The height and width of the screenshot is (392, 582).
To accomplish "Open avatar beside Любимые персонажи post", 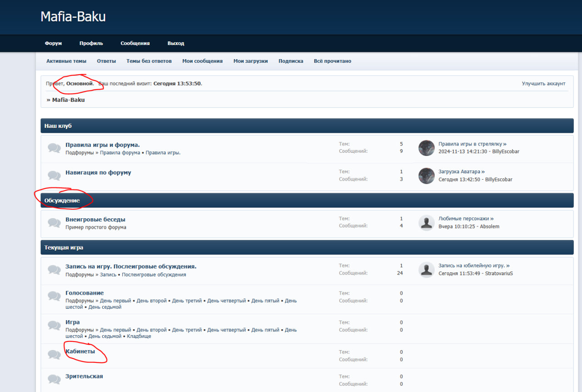I will pyautogui.click(x=426, y=222).
